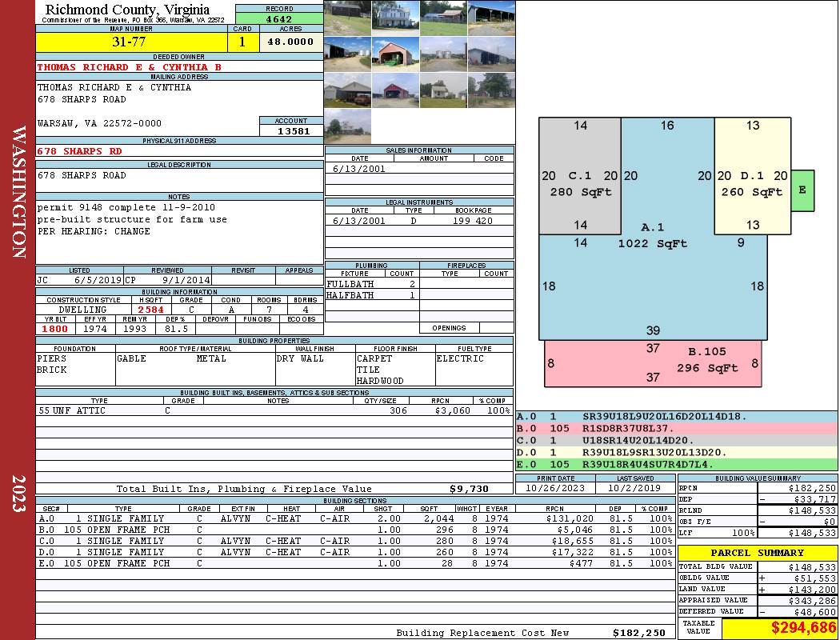The height and width of the screenshot is (640, 840).
Task: Open photo of red-roofed barn behind fence
Action: [443, 18]
